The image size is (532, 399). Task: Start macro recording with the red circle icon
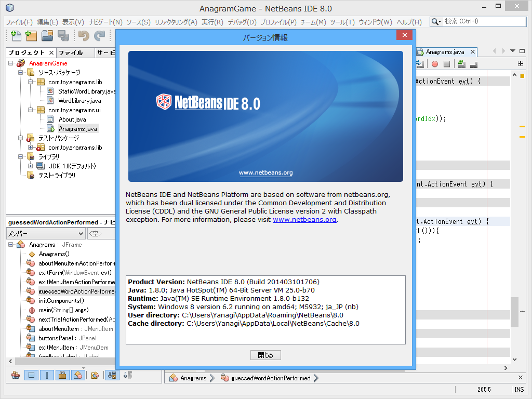coord(435,64)
